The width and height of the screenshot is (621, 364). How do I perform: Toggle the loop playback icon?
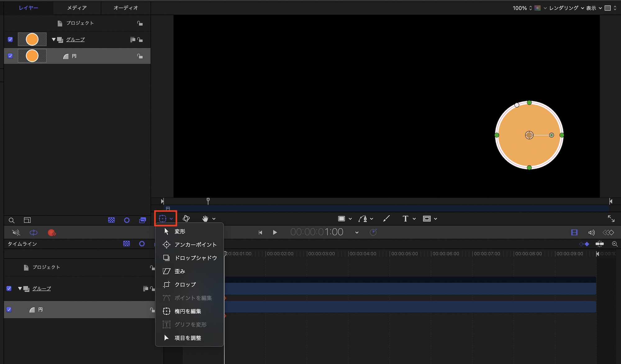[x=34, y=232]
